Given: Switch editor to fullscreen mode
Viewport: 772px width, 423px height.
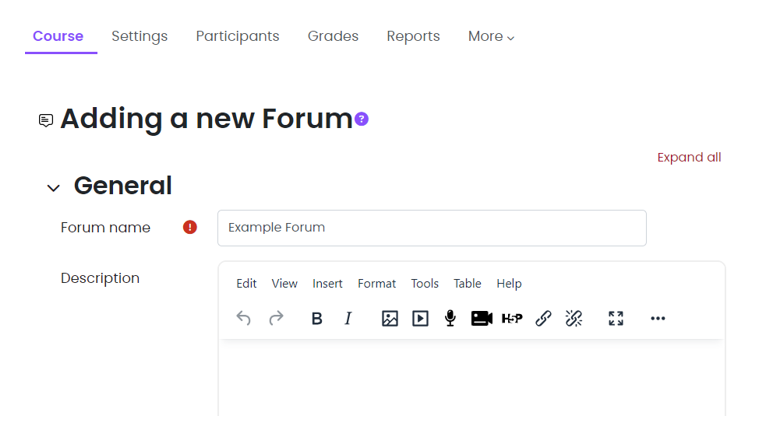Looking at the screenshot, I should coord(616,318).
